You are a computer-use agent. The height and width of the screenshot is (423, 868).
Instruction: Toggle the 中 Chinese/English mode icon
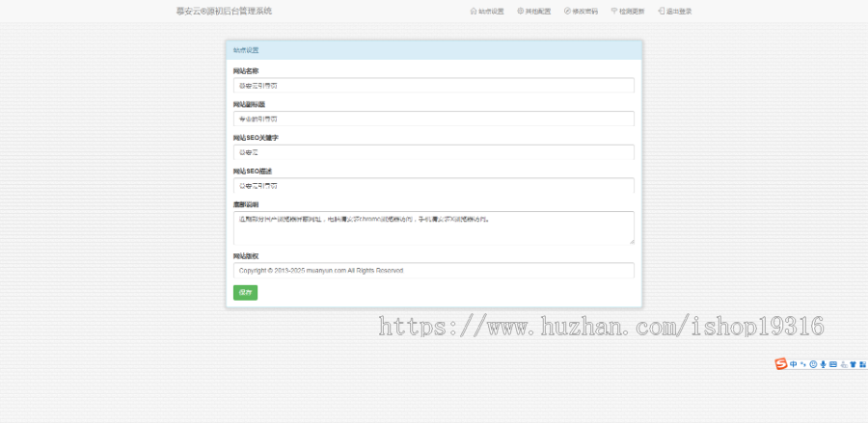[x=794, y=364]
